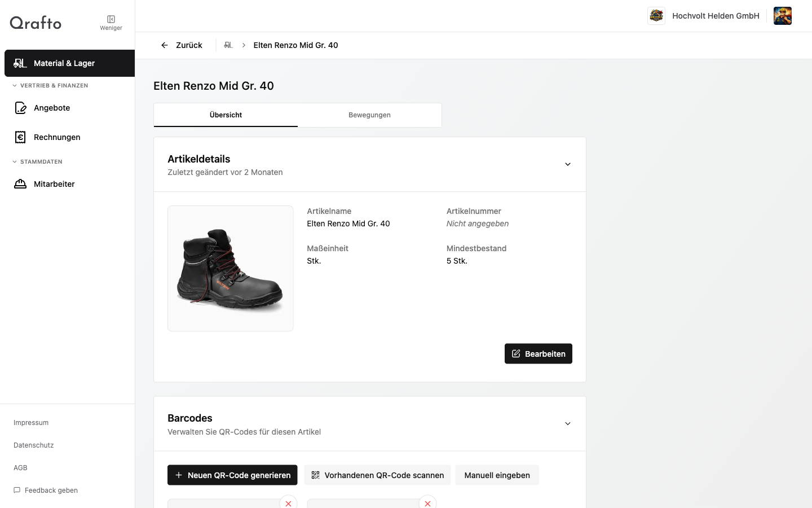Image resolution: width=812 pixels, height=508 pixels.
Task: Open Angebote in the sidebar
Action: point(52,108)
